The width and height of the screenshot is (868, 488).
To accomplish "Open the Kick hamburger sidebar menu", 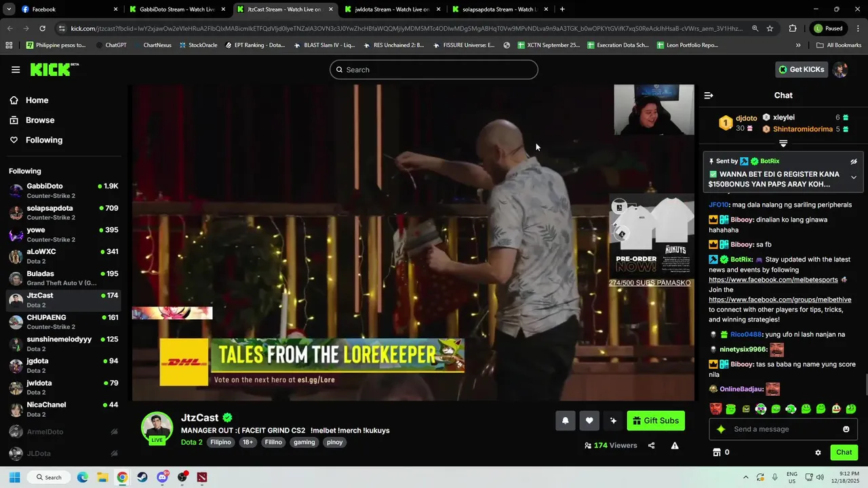I will pos(16,70).
